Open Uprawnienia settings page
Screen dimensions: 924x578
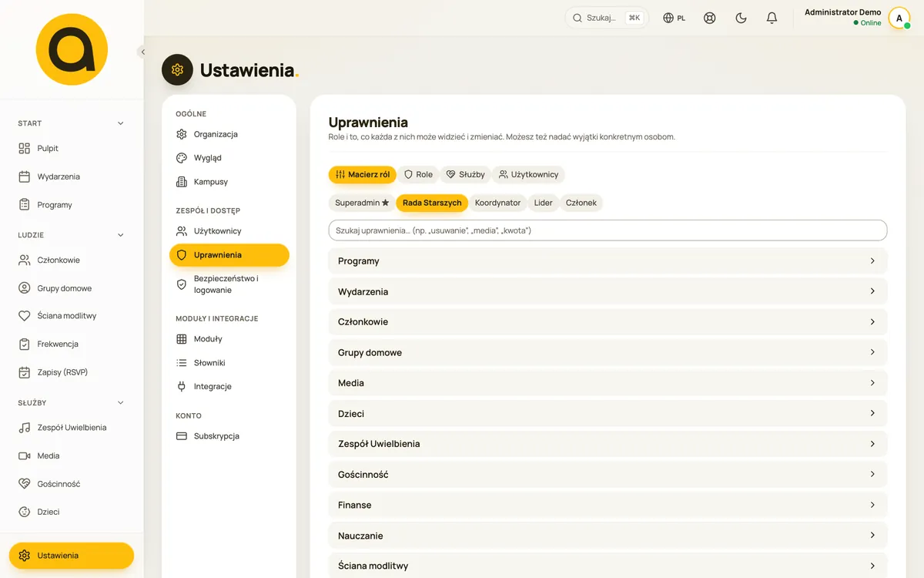(x=229, y=255)
